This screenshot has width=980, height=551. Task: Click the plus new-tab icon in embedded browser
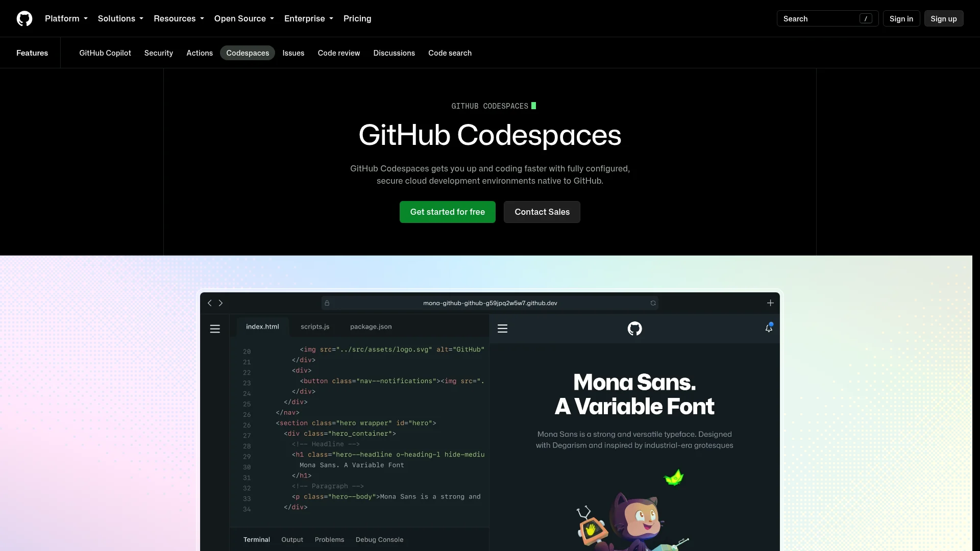(x=770, y=303)
